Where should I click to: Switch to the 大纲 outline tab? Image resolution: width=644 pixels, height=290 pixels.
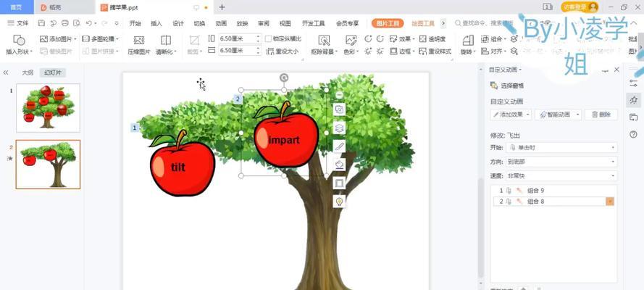pyautogui.click(x=28, y=72)
